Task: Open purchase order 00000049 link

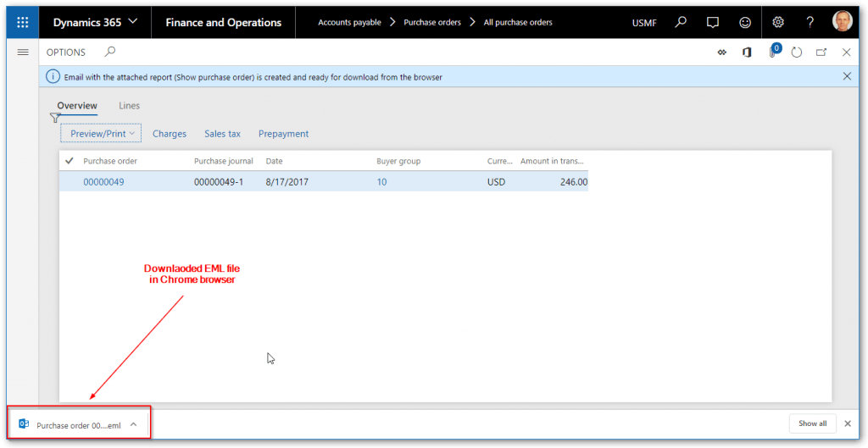Action: point(103,181)
